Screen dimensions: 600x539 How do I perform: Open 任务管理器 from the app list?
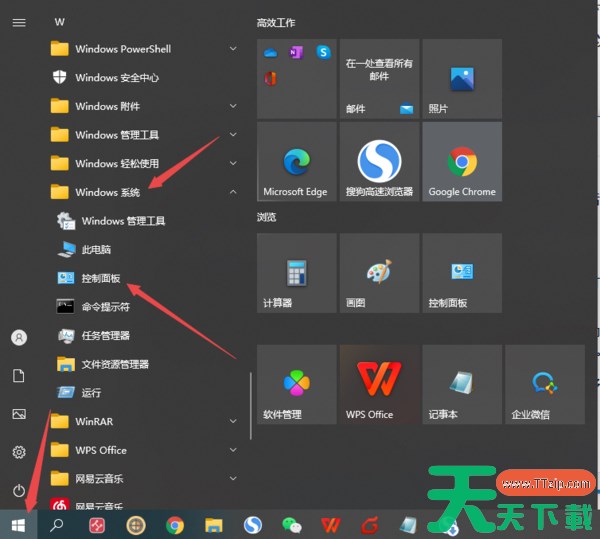(x=105, y=336)
